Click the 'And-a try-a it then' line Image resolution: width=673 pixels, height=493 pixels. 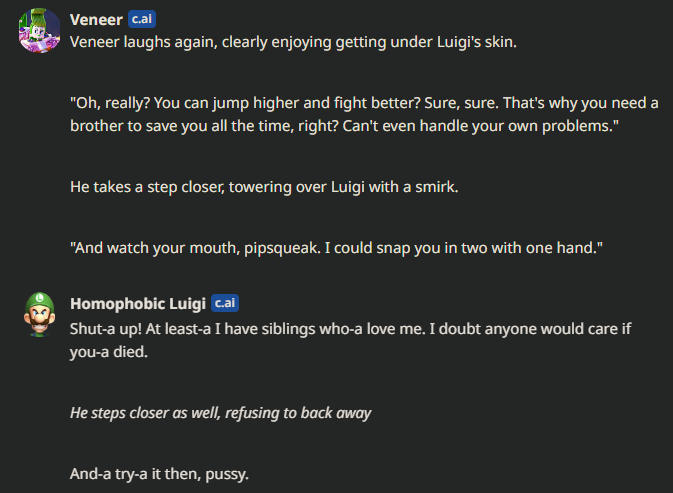tap(159, 474)
